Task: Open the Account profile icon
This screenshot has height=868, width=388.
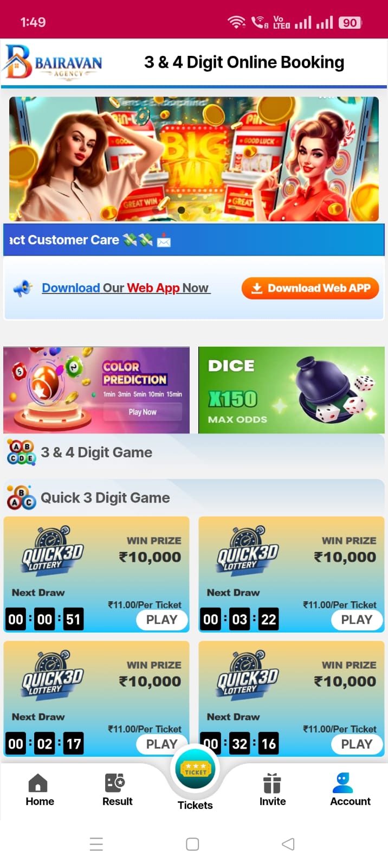Action: [343, 783]
